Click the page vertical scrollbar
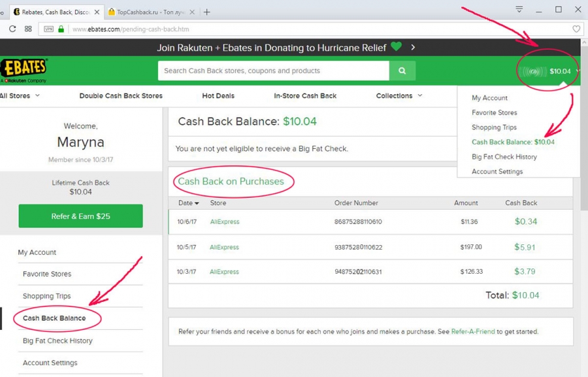This screenshot has width=588, height=377. (584, 127)
